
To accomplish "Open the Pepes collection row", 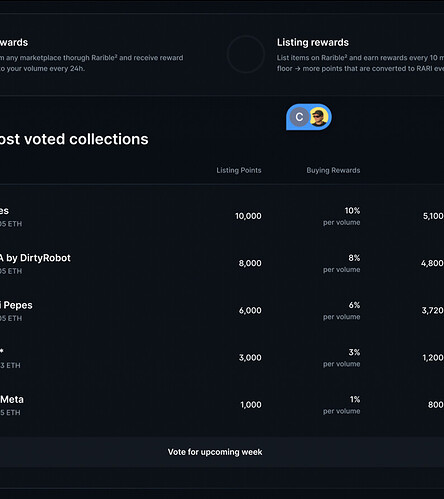I will coord(16,305).
